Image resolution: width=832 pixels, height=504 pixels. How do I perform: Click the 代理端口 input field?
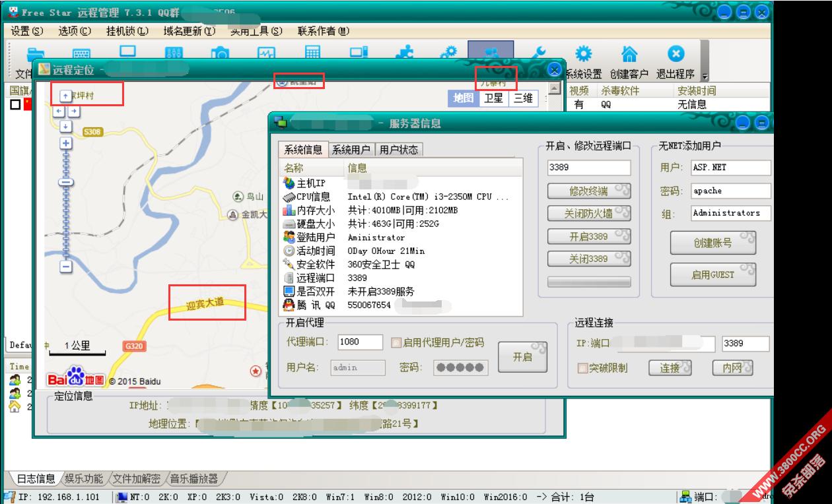(x=361, y=342)
